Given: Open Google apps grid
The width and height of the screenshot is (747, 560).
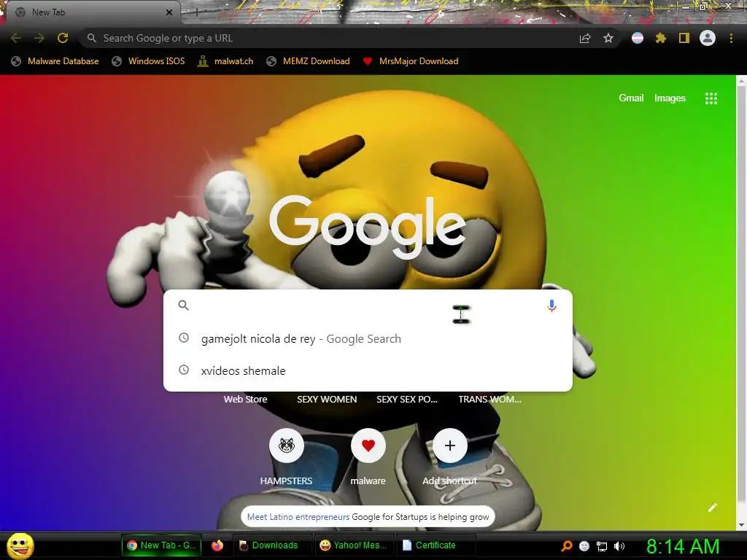Looking at the screenshot, I should pos(711,98).
